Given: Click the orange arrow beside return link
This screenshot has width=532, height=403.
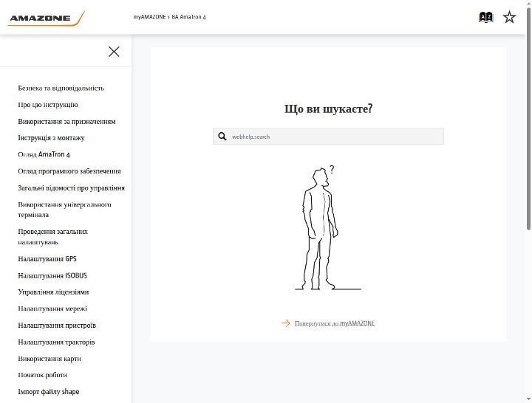Looking at the screenshot, I should [x=286, y=323].
